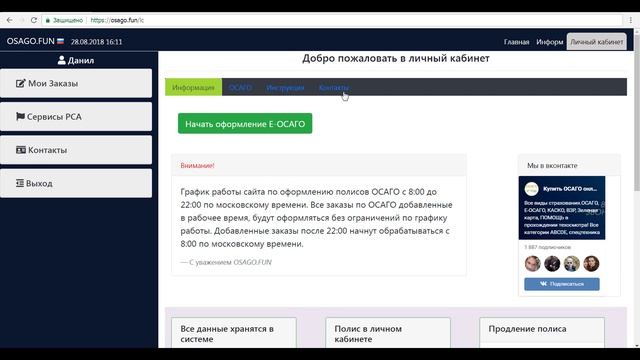Screen dimensions: 640x360
Task: Click the browser forward arrow
Action: (x=22, y=20)
